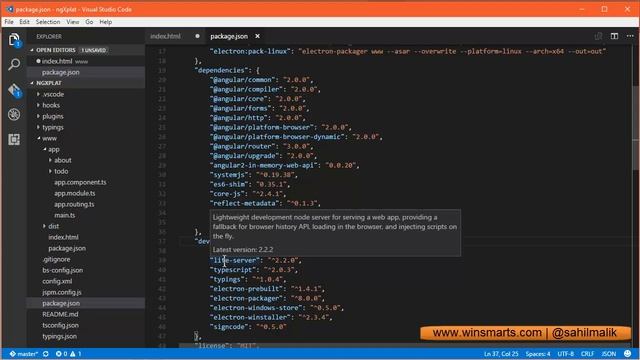Click the warnings count in the status bar

[76, 354]
